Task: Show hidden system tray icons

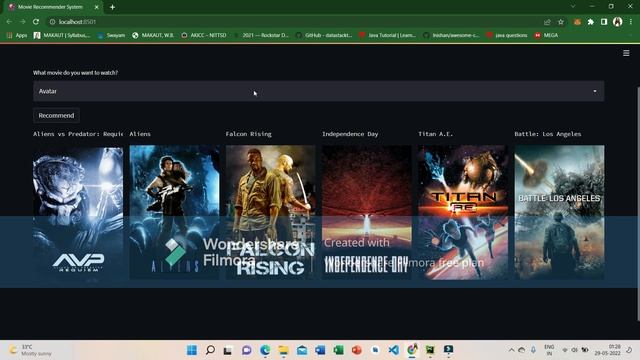Action: click(x=511, y=350)
